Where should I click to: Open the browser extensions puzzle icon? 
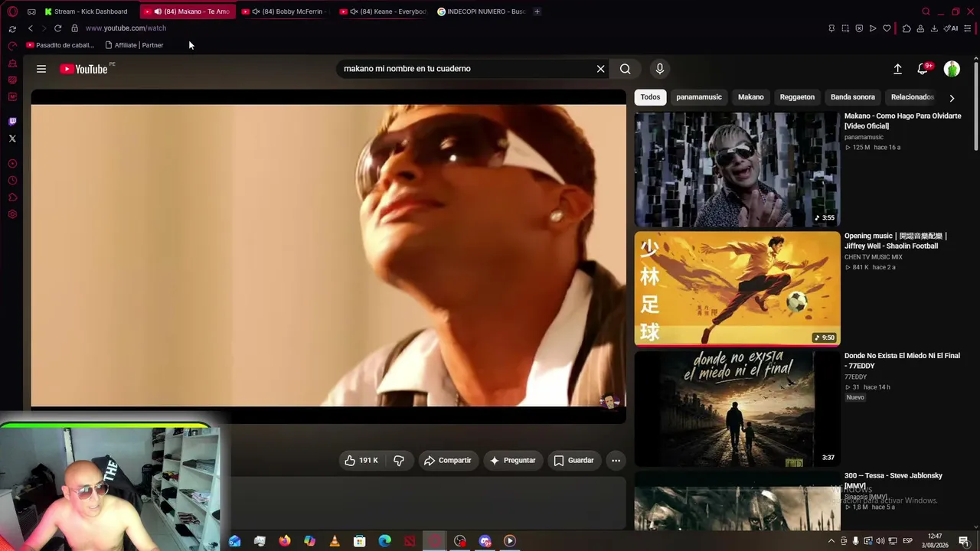906,28
